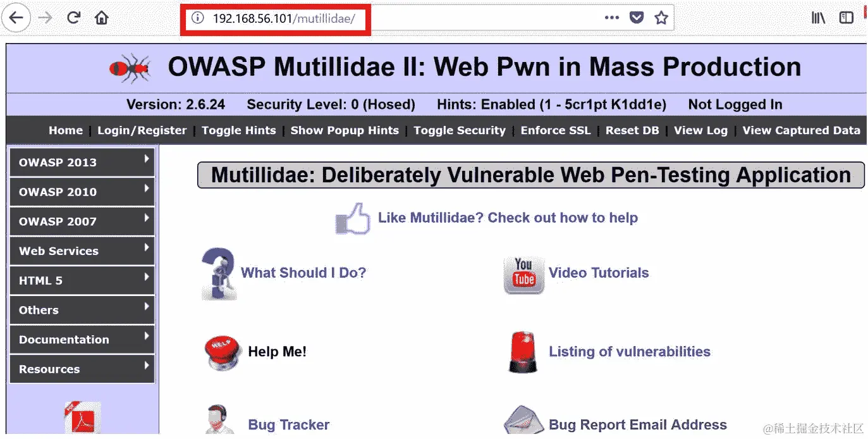Click the headset support agent icon
Screen dimensions: 868x439
point(219,420)
